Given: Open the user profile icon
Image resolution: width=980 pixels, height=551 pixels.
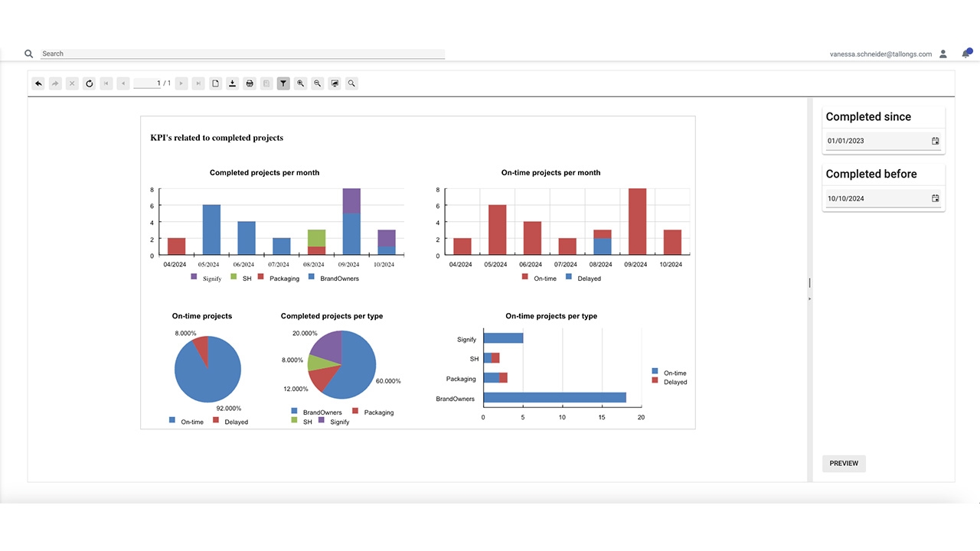Looking at the screenshot, I should coord(943,54).
